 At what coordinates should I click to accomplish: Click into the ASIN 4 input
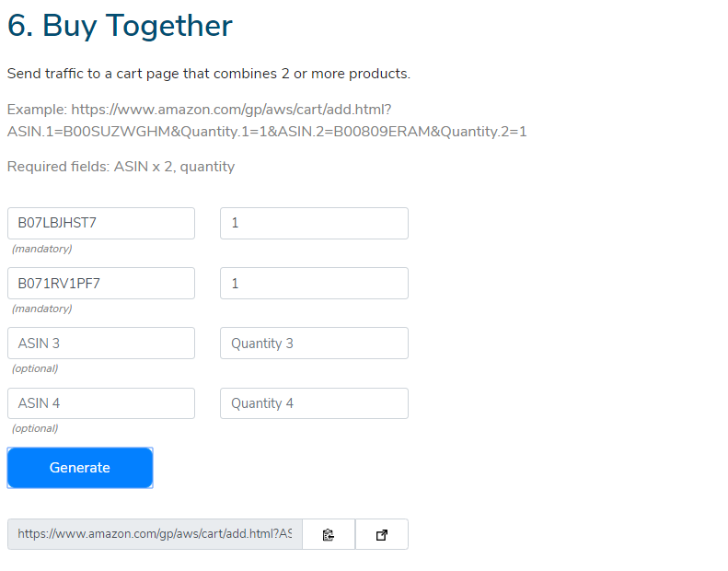101,403
